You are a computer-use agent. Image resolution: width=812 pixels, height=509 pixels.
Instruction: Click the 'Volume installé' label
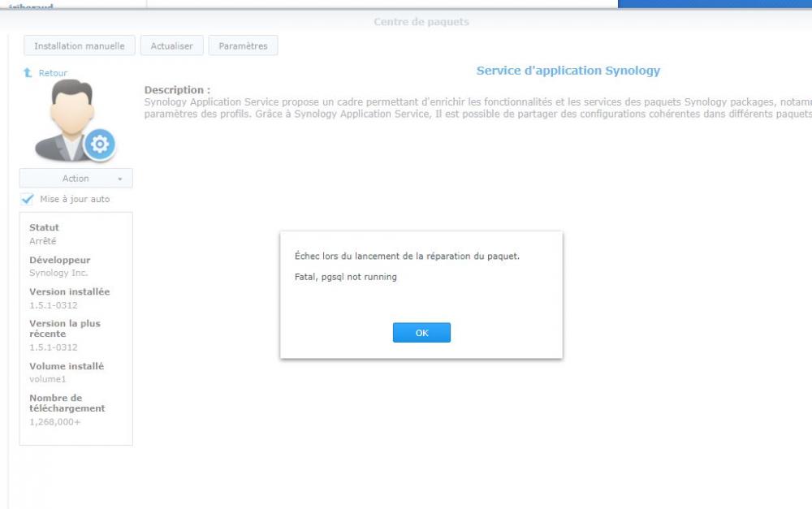(x=67, y=366)
